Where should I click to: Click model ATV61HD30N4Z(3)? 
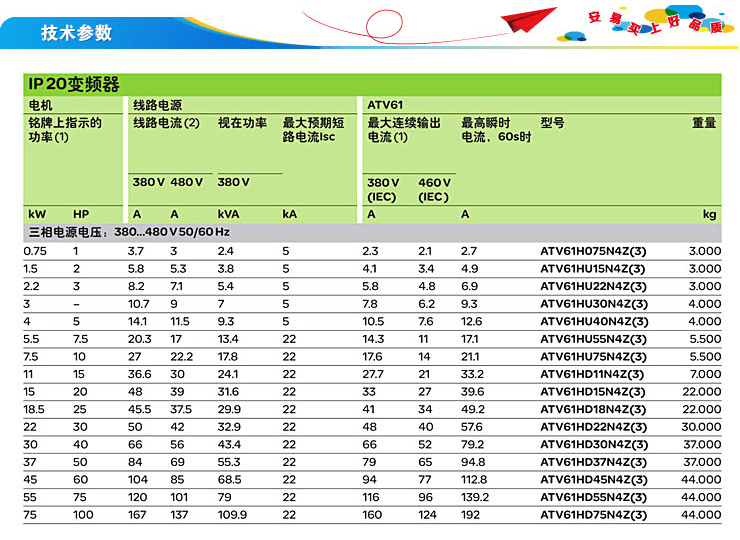(594, 445)
